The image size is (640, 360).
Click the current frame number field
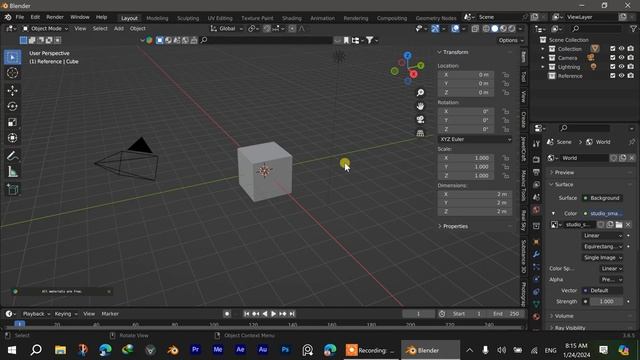point(418,314)
